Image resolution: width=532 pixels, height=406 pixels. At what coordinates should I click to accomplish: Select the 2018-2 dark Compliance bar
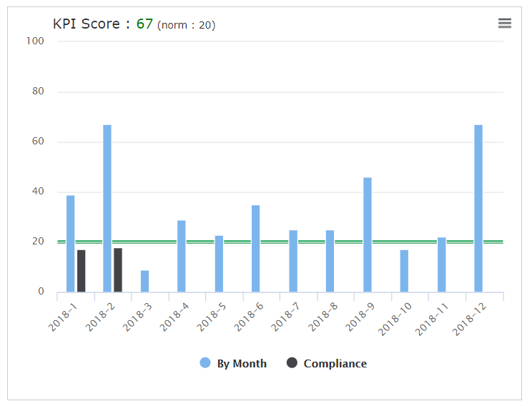pyautogui.click(x=118, y=270)
